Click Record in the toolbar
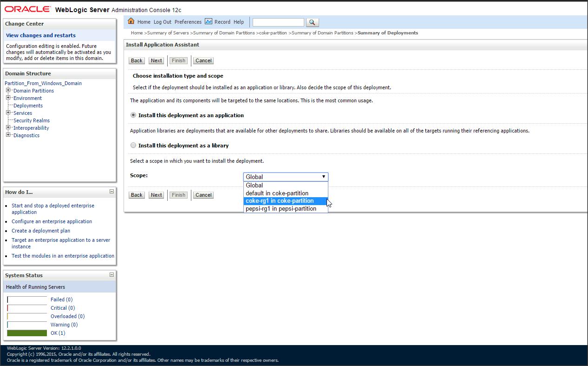 (222, 22)
